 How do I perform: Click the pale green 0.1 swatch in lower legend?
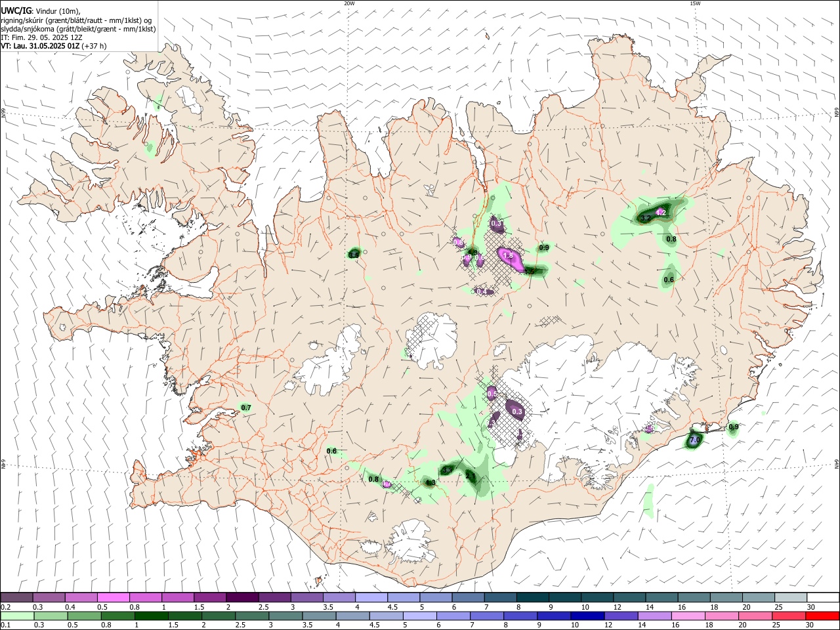point(17,616)
